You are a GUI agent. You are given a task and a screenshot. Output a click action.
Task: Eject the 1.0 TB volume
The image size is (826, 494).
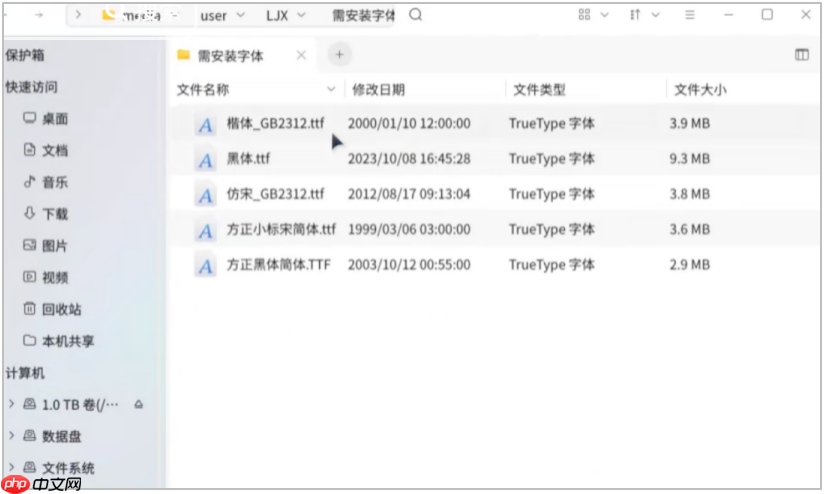[139, 404]
